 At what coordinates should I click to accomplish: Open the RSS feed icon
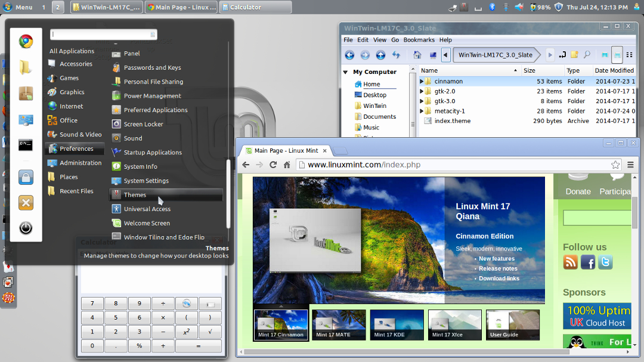click(571, 262)
